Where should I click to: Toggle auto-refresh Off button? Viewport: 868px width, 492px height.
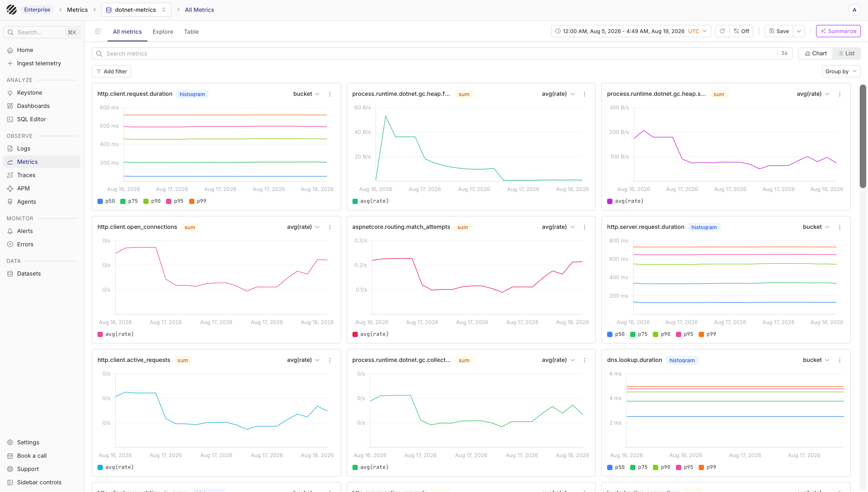tap(741, 31)
